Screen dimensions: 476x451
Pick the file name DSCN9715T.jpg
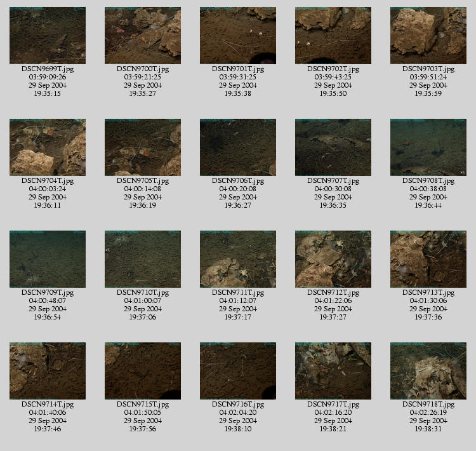143,405
